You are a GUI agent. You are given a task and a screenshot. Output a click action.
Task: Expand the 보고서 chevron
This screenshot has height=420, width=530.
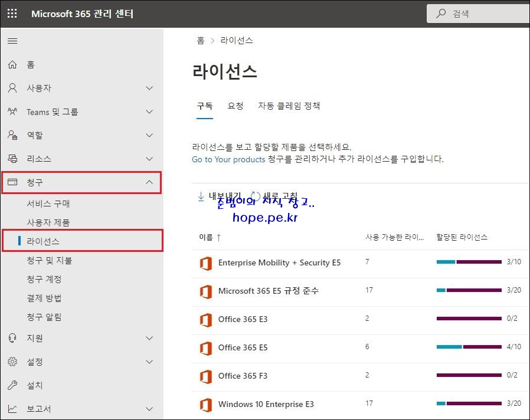(x=149, y=409)
